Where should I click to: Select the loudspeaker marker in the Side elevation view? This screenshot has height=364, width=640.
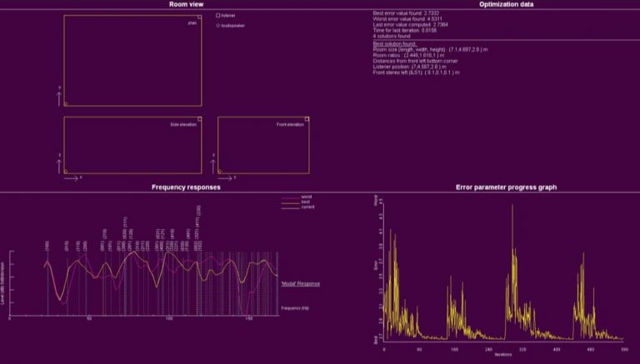(66, 172)
